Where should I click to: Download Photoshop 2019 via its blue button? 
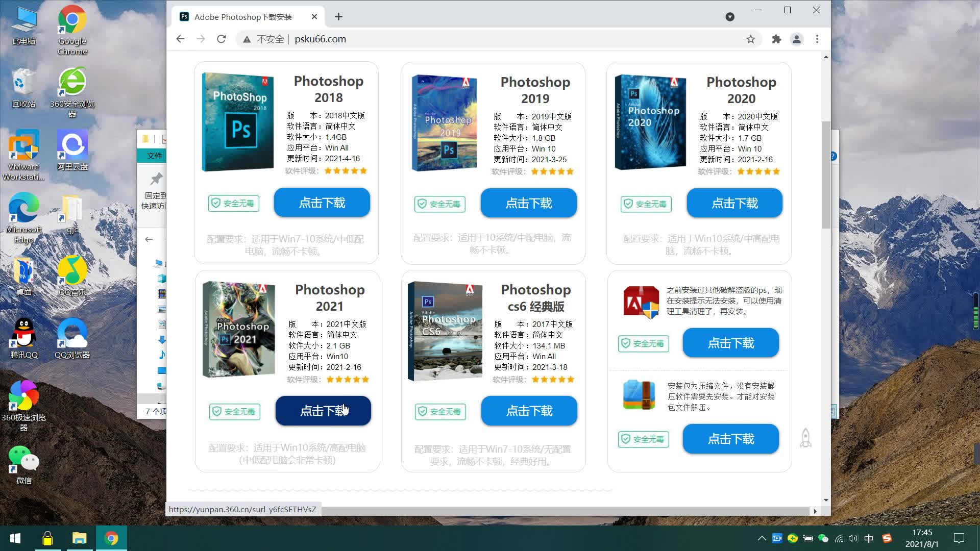click(528, 203)
